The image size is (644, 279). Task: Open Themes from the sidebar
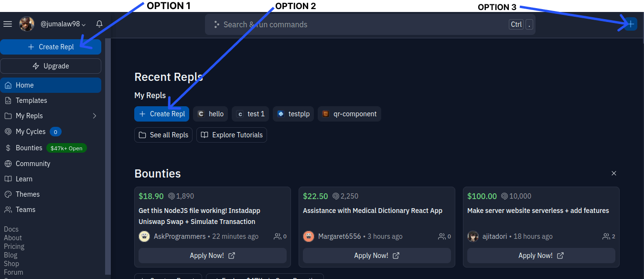27,194
